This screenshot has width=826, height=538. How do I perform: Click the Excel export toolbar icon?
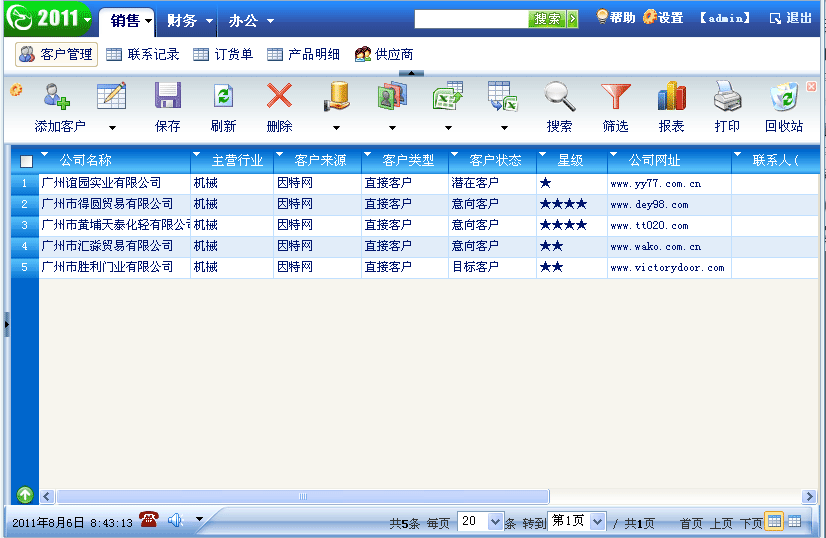(x=448, y=96)
